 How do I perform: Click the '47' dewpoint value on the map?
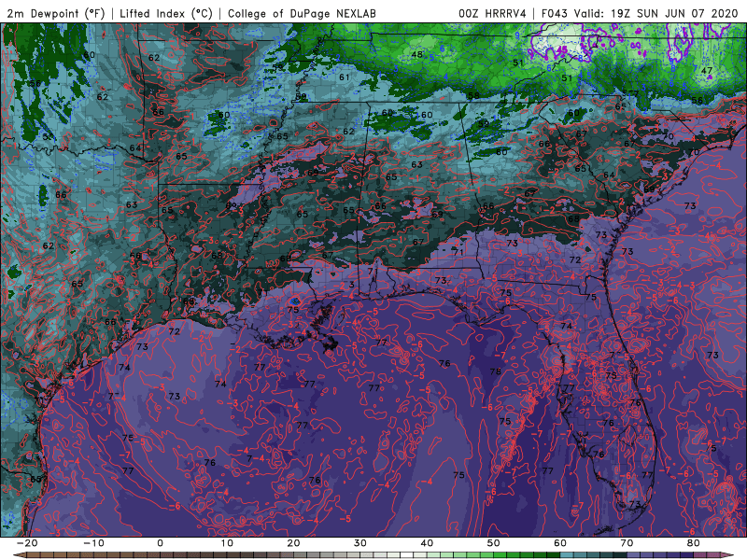[707, 71]
